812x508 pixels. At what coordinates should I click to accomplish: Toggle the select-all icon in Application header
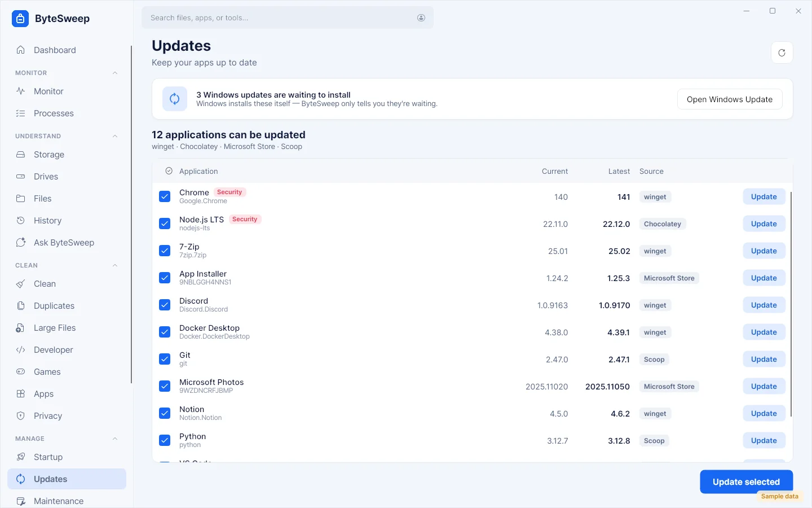[x=169, y=171]
